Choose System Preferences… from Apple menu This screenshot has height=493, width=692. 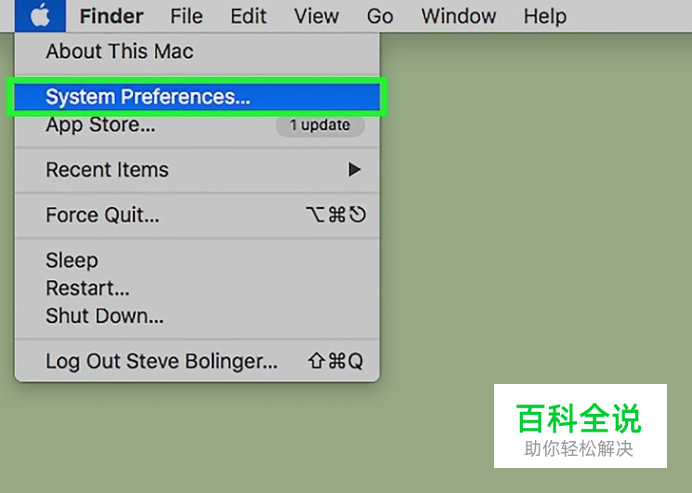pyautogui.click(x=197, y=97)
